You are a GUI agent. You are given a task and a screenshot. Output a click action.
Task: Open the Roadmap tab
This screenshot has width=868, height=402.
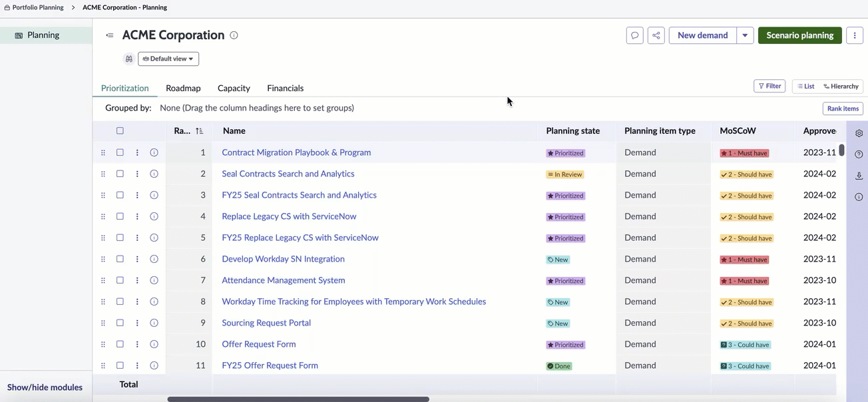click(183, 88)
